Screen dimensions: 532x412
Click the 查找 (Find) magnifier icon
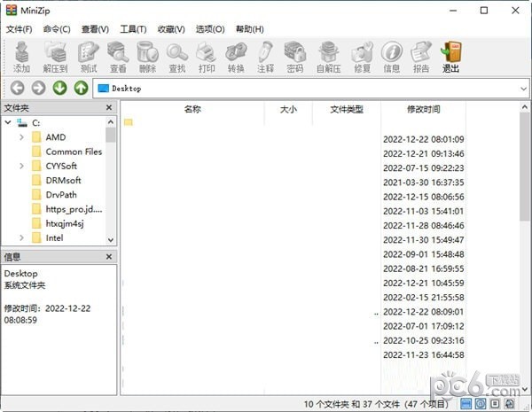pos(177,57)
